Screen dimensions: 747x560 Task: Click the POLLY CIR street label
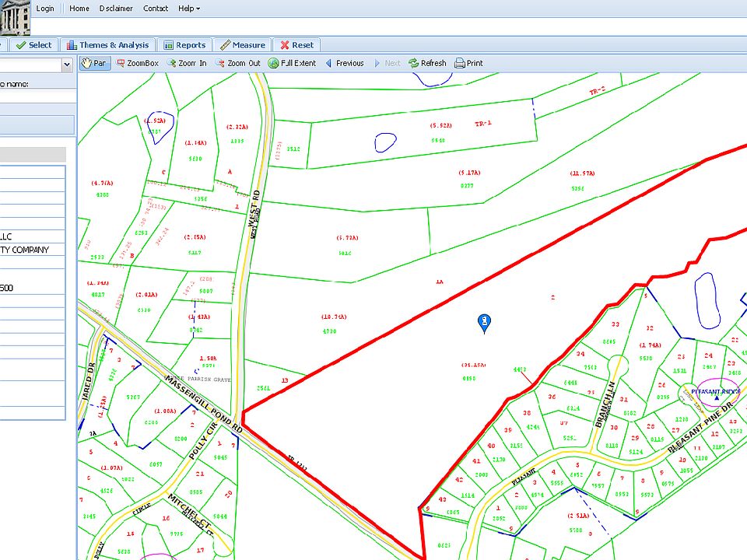203,440
